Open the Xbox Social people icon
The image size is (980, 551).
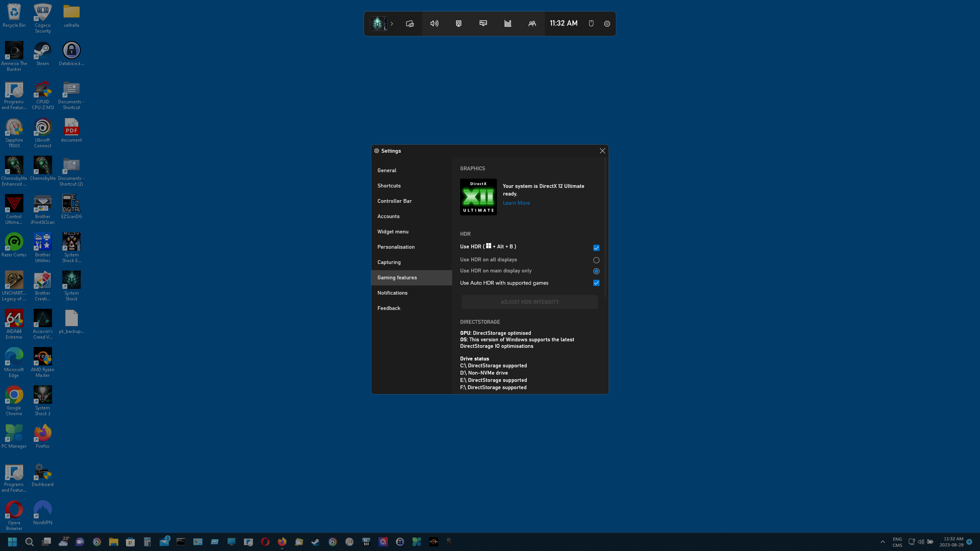532,24
